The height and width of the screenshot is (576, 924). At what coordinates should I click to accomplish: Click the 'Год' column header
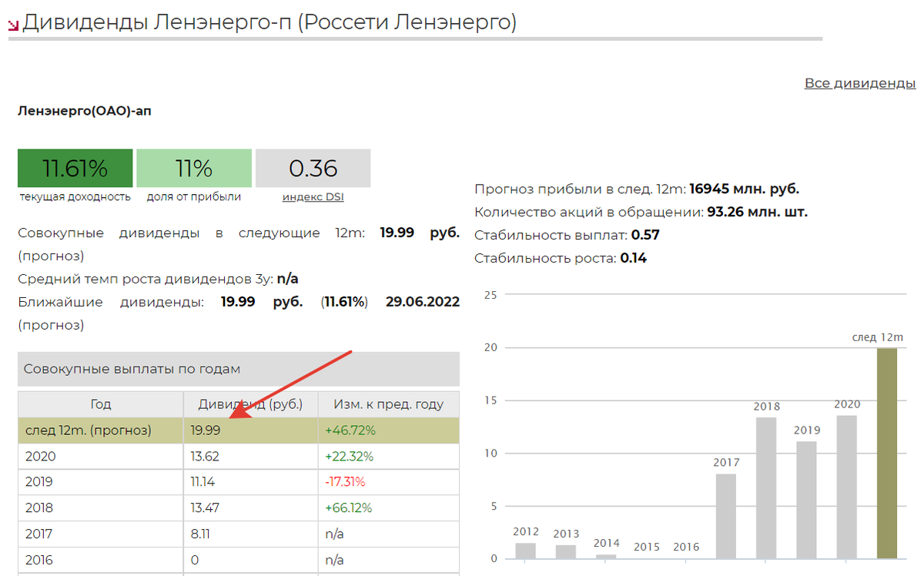[101, 404]
